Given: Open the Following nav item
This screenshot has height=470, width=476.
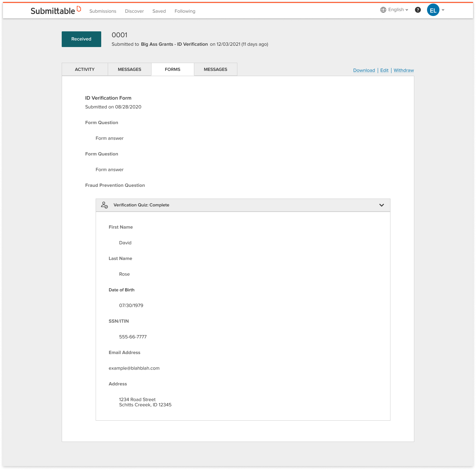Looking at the screenshot, I should coord(185,11).
